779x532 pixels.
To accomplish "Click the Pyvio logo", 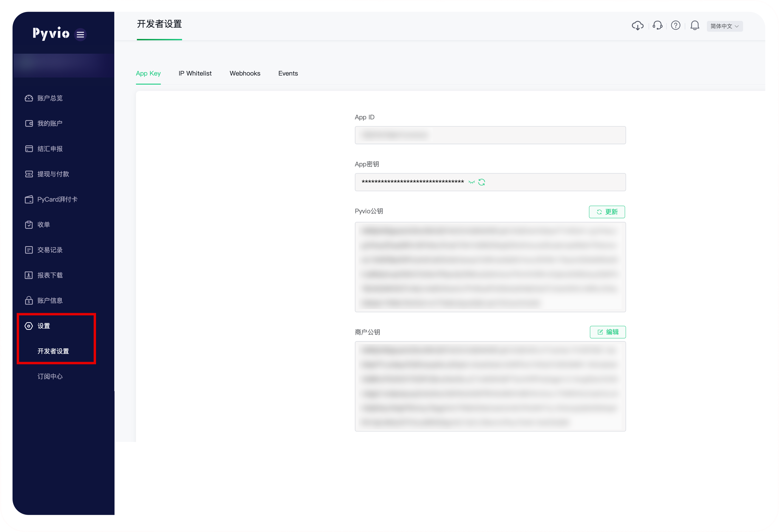I will tap(51, 33).
